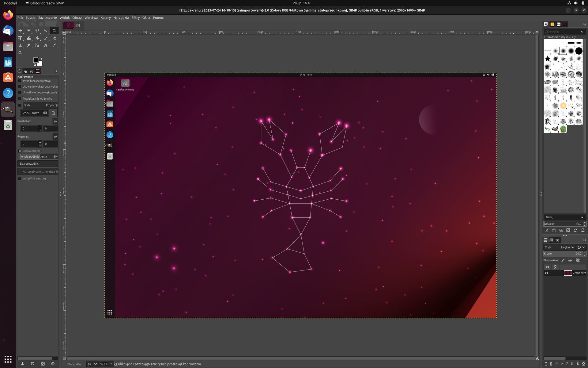588x368 pixels.
Task: Select the Crop tool in toolbox
Action: pos(54,31)
